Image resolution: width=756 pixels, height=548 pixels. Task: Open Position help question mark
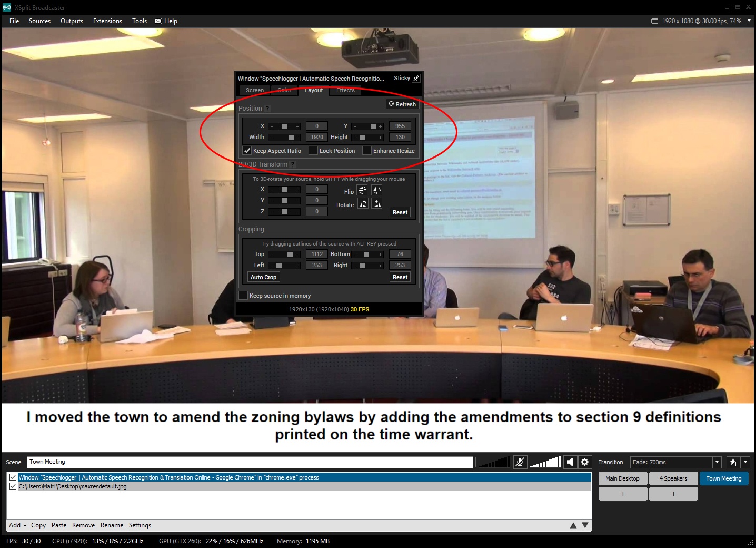267,109
